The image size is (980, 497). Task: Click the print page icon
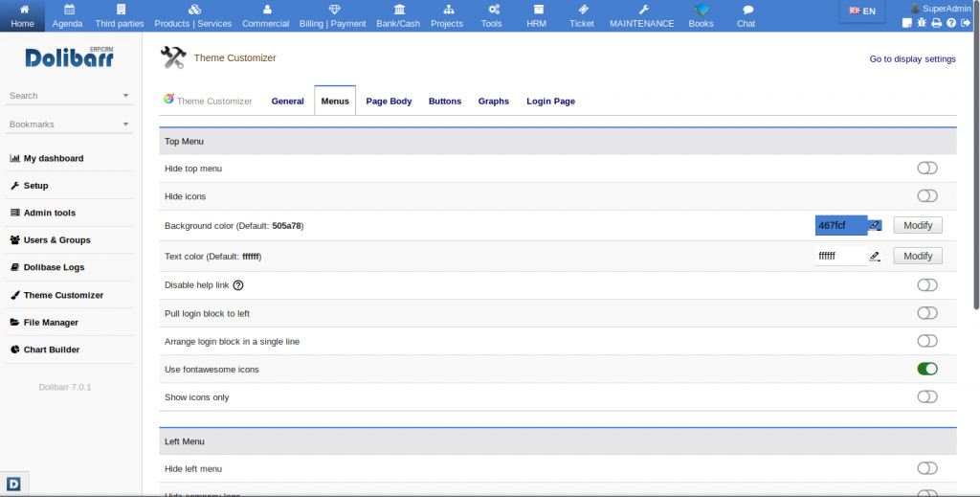(x=937, y=23)
